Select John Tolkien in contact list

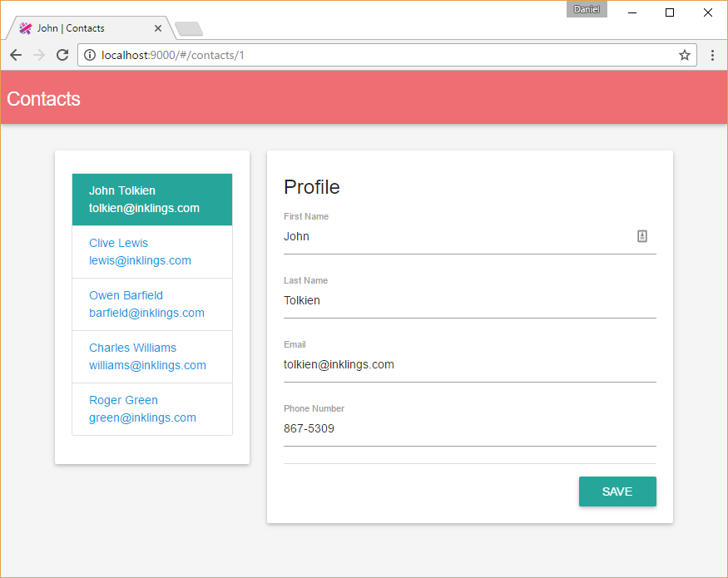click(152, 200)
